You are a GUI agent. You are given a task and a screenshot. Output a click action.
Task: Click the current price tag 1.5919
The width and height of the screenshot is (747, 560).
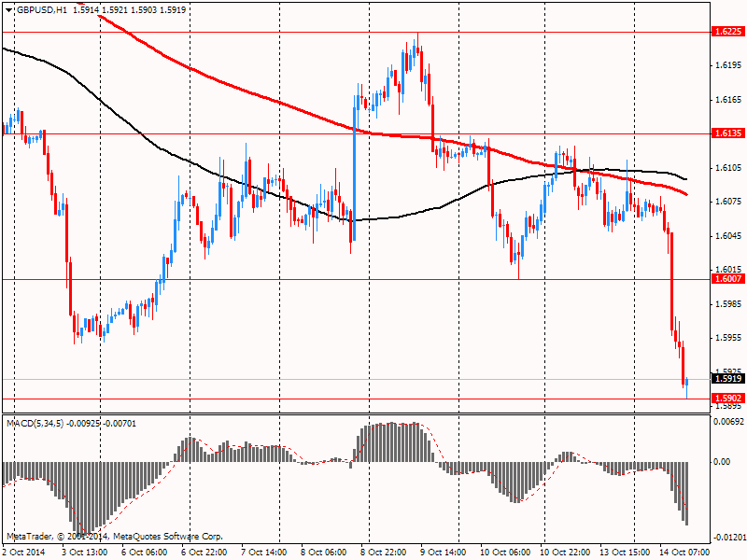(728, 379)
